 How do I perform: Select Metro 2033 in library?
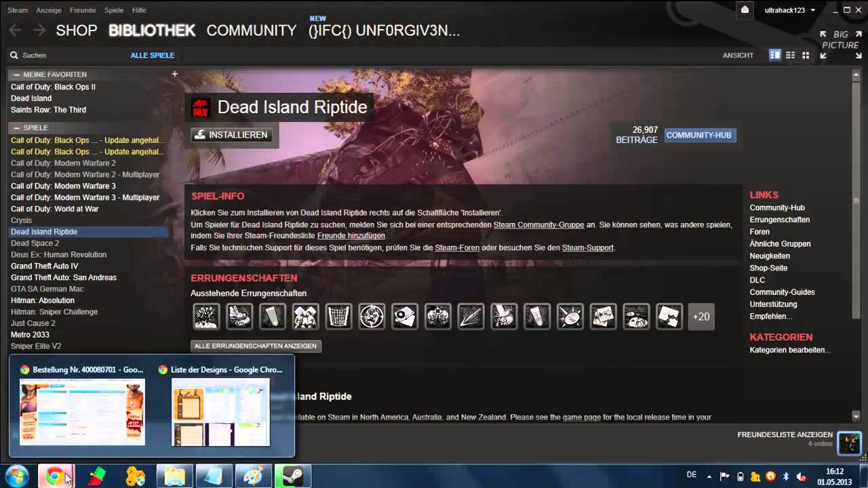tap(30, 335)
